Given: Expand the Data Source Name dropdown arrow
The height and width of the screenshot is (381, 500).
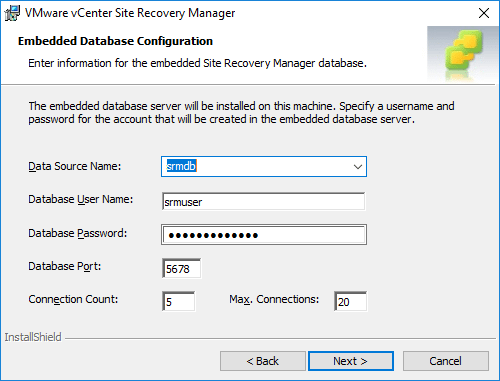Looking at the screenshot, I should pos(358,166).
